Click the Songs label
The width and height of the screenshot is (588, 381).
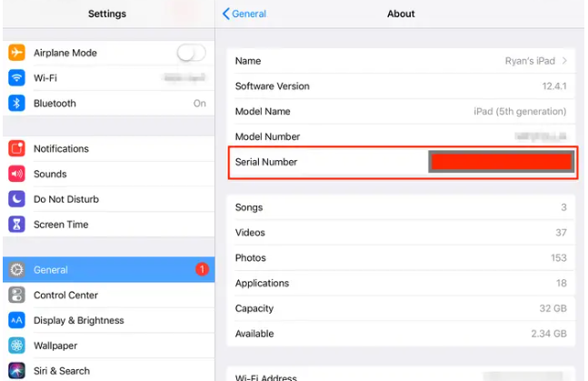[249, 207]
